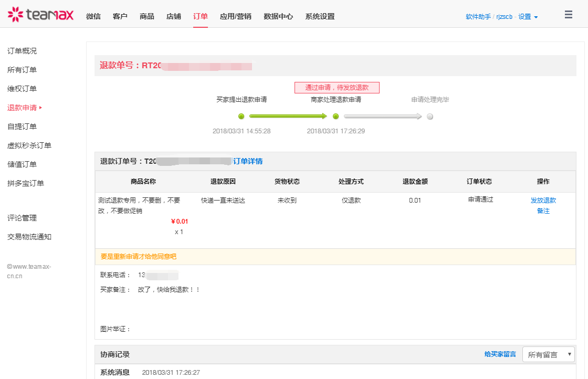Image resolution: width=588 pixels, height=379 pixels.
Task: Open the 软件助手 link
Action: pos(478,17)
